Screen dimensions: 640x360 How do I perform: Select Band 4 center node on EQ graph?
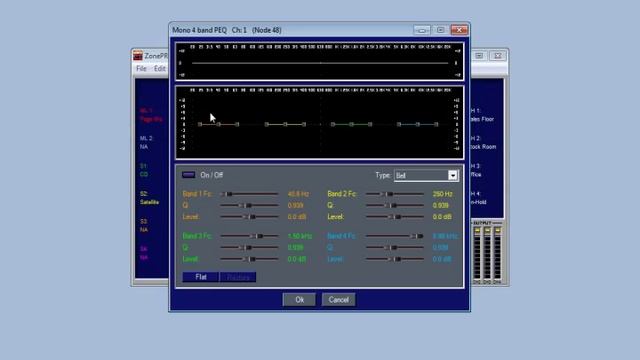coord(417,124)
